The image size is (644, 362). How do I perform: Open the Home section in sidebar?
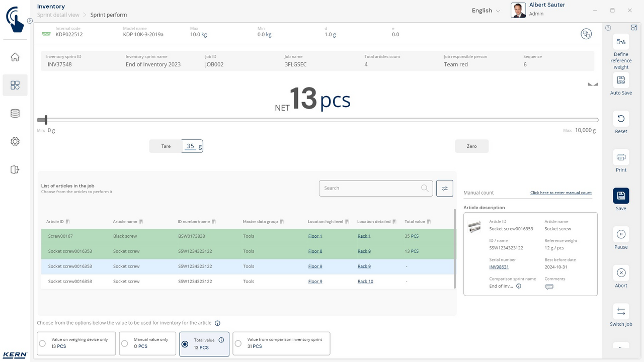click(15, 57)
